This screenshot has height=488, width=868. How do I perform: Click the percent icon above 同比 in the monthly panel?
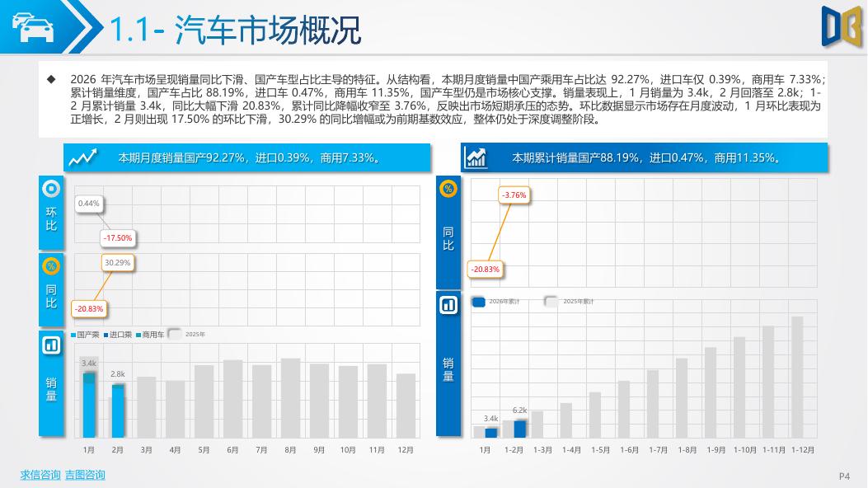click(x=51, y=266)
